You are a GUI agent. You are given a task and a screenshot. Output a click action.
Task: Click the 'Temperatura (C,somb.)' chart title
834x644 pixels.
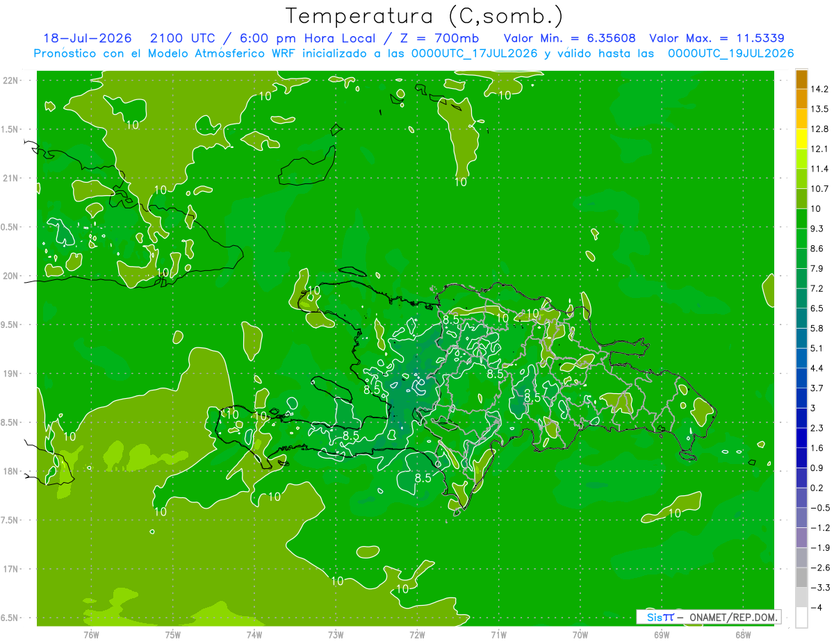(x=424, y=16)
